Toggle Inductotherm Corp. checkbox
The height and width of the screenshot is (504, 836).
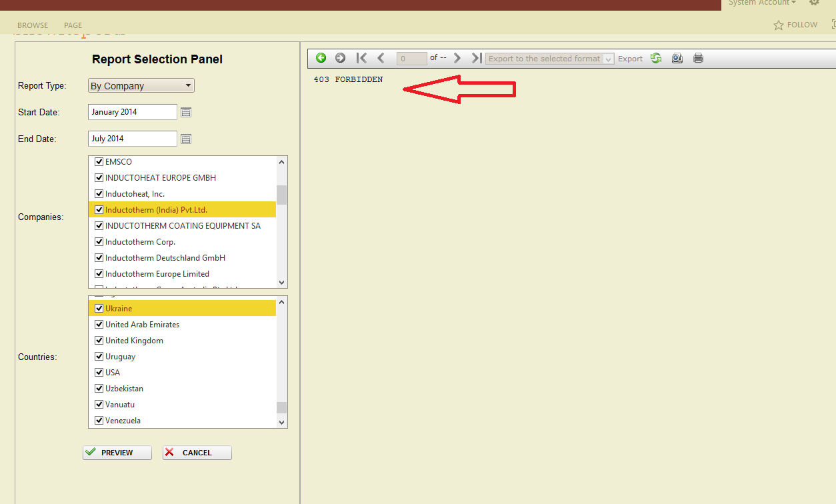click(99, 242)
